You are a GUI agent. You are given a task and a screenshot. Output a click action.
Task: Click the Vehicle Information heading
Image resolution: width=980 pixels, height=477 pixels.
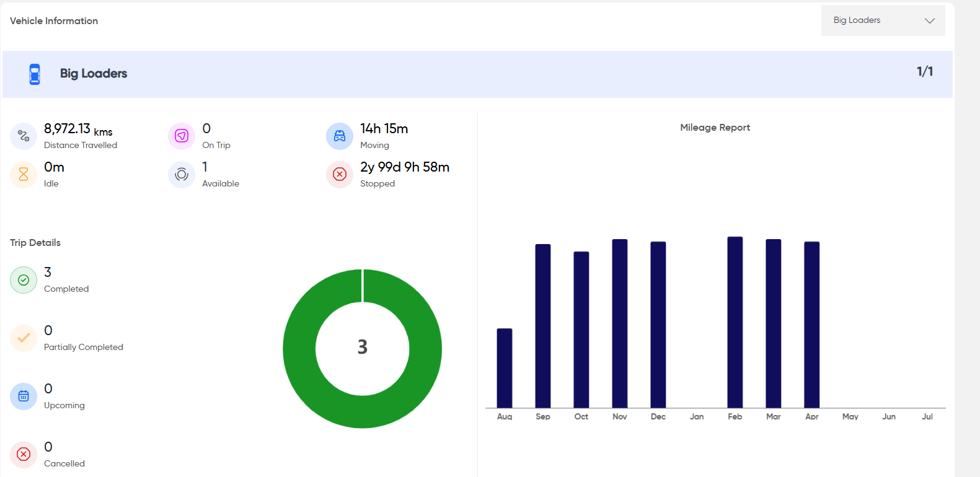tap(54, 21)
